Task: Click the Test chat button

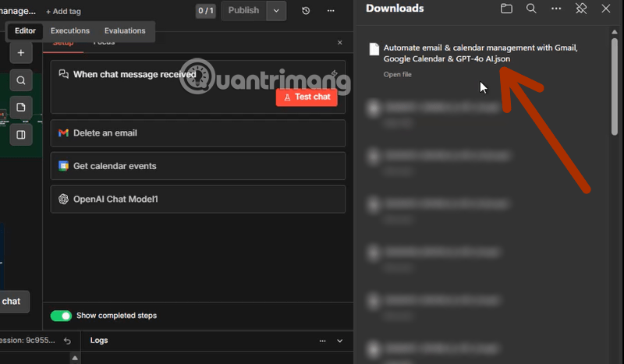Action: click(307, 97)
